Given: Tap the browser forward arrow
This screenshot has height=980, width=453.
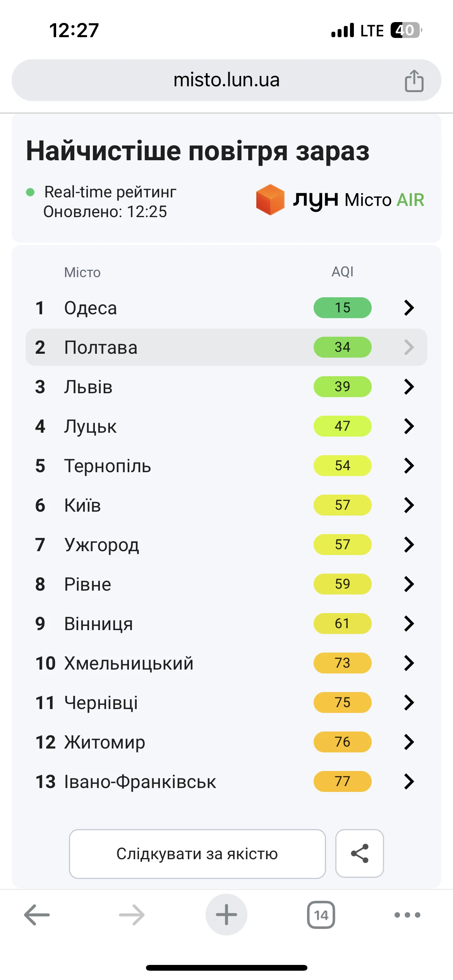Looking at the screenshot, I should 132,915.
